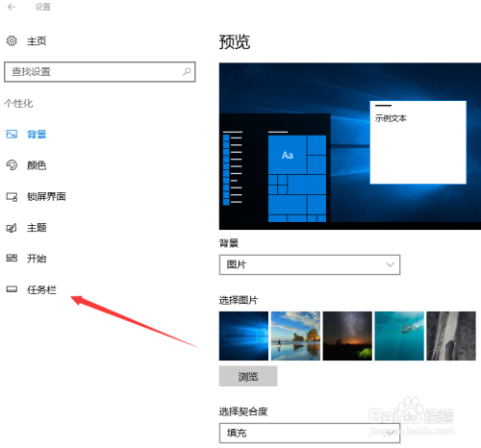The height and width of the screenshot is (448, 481).
Task: Click the 预览 desktop preview image
Action: pyautogui.click(x=350, y=146)
